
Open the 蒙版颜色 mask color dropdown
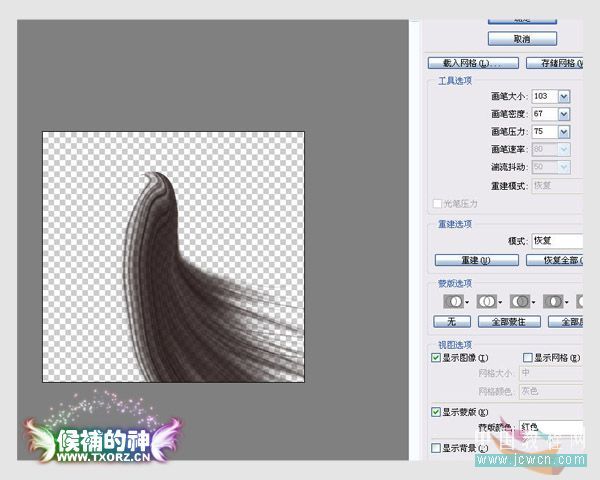[x=551, y=427]
